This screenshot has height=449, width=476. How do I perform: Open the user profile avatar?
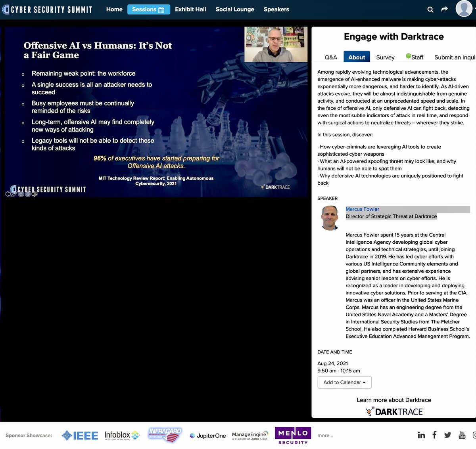[x=464, y=8]
